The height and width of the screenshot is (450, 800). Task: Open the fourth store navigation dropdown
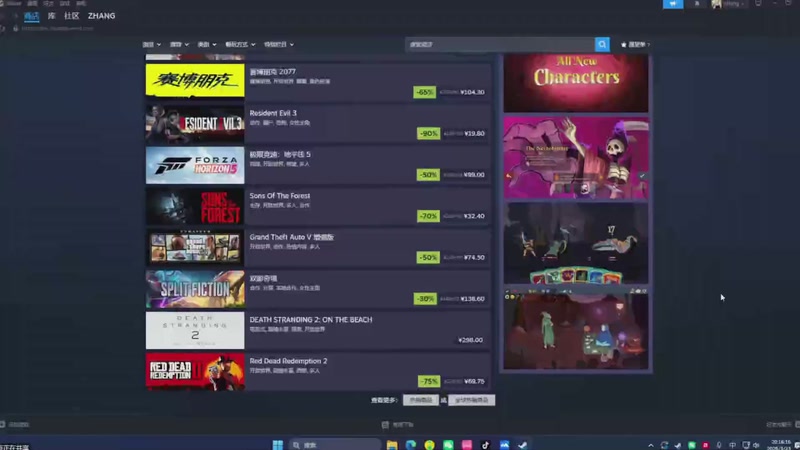(x=240, y=44)
